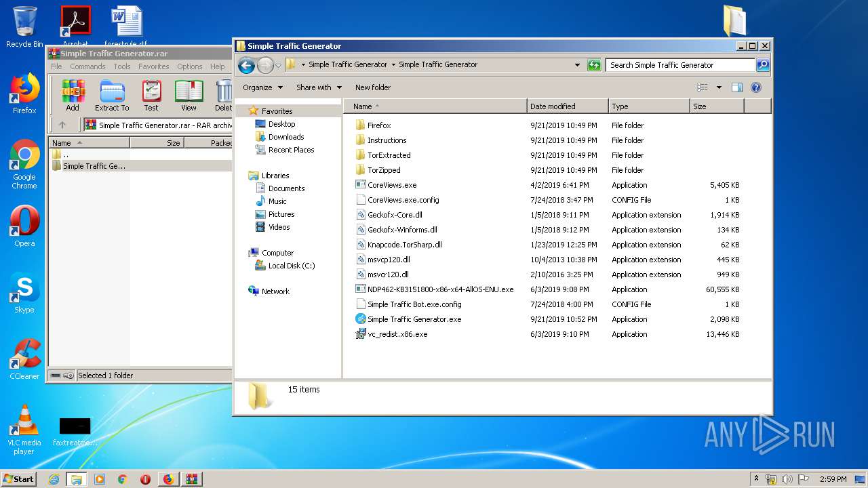Click the Add icon in WinRAR toolbar
Image resolution: width=868 pixels, height=488 pixels.
pyautogui.click(x=73, y=96)
